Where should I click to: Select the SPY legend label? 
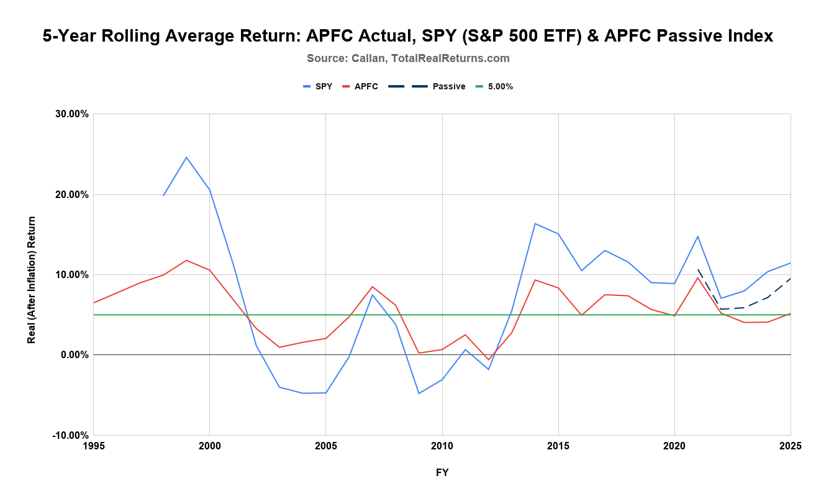coord(324,87)
